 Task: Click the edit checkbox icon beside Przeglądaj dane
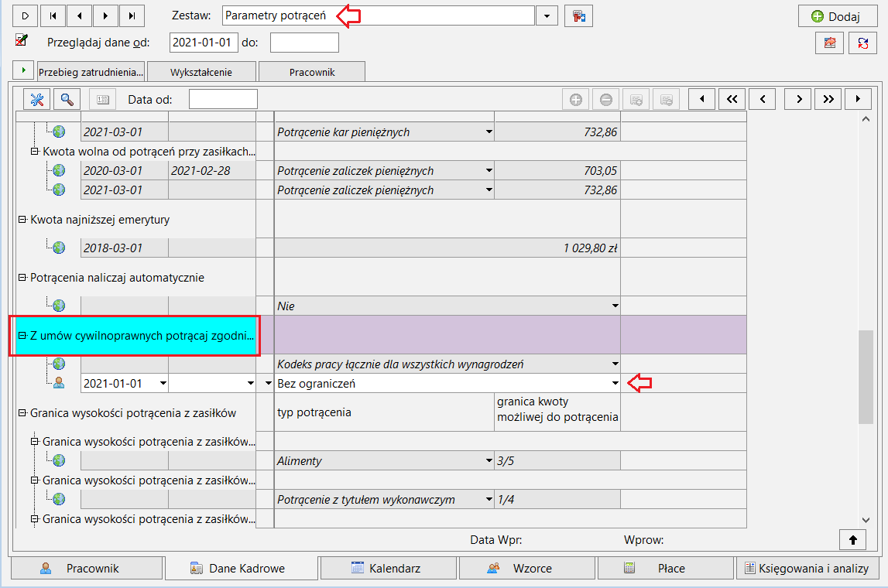[x=22, y=40]
